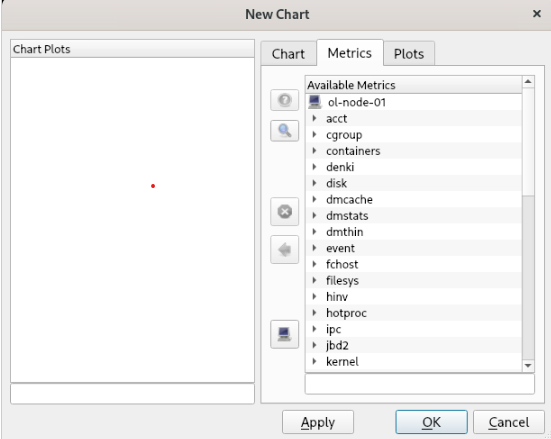Expand the acct metric group
The height and width of the screenshot is (439, 551).
point(315,118)
